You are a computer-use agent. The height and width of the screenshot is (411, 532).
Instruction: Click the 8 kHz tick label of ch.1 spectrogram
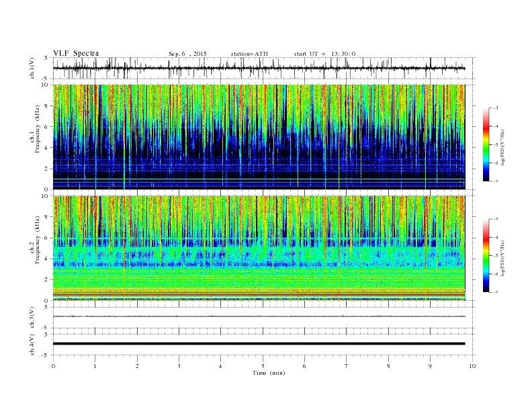coord(46,106)
